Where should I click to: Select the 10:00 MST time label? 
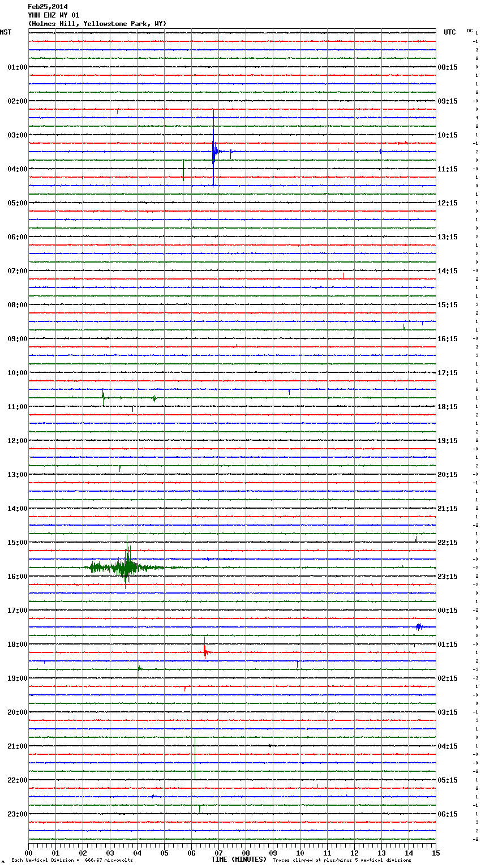pos(18,373)
